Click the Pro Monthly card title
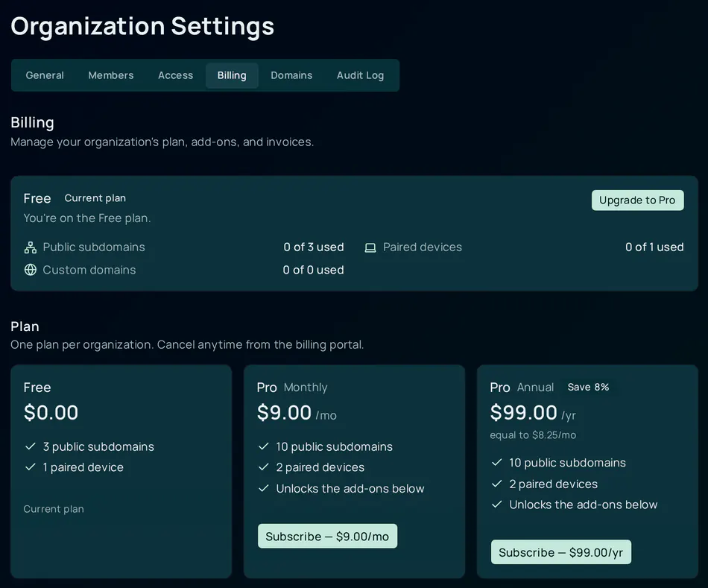 click(292, 388)
